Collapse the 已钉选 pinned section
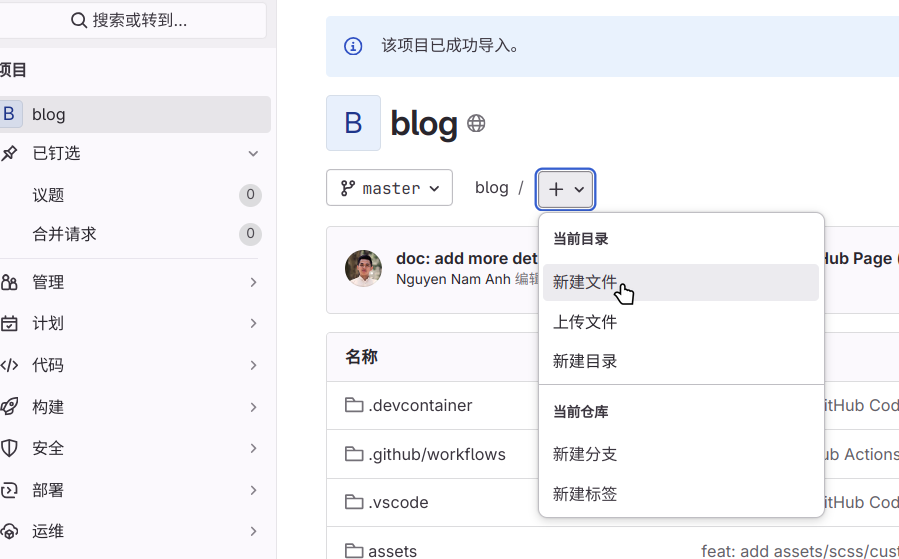 253,153
